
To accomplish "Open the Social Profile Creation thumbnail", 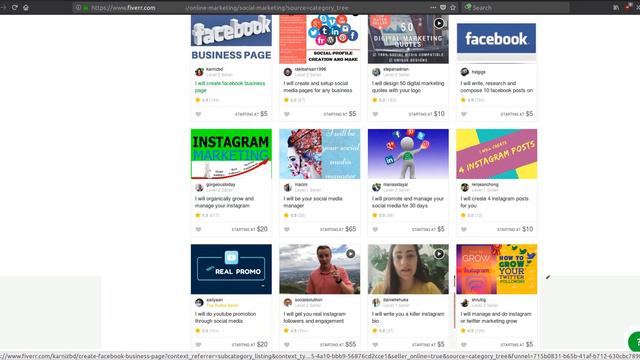I will pos(320,39).
